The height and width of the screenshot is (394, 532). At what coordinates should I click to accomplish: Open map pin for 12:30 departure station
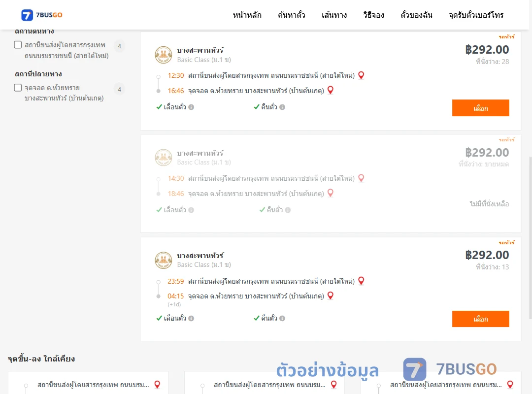(x=362, y=75)
